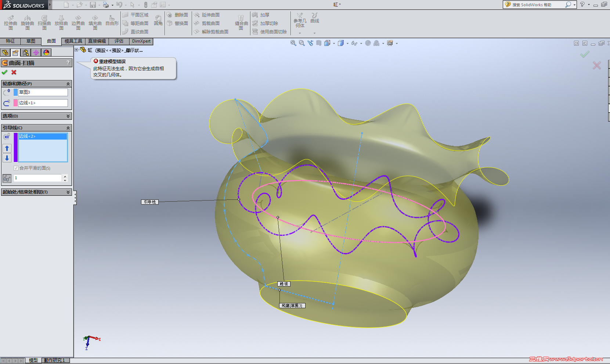The height and width of the screenshot is (364, 610).
Task: Click the Thicken (加厚) command
Action: tap(261, 15)
